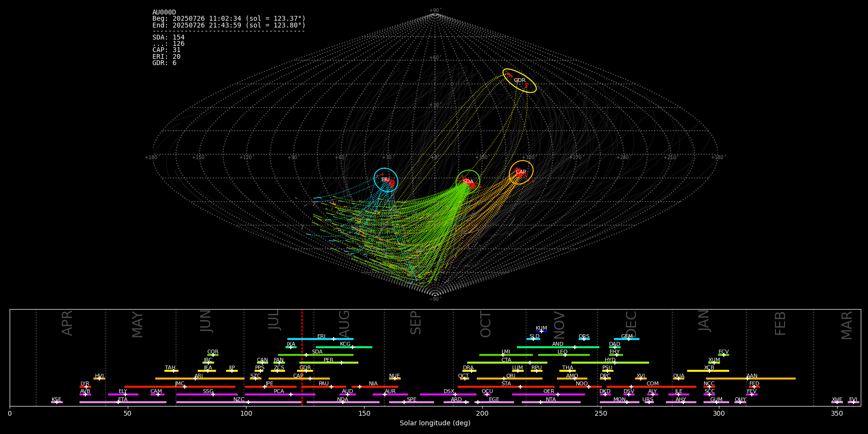Click the +90 pole label atop the sky map
This screenshot has width=868, height=434.
pyautogui.click(x=434, y=11)
